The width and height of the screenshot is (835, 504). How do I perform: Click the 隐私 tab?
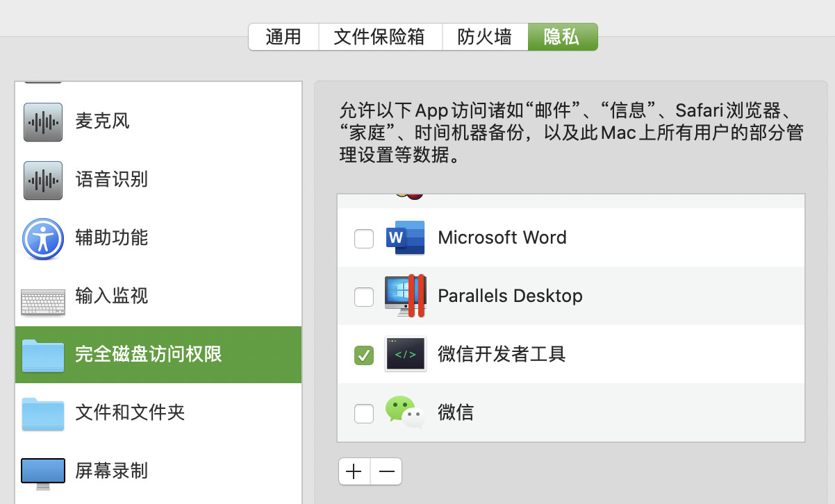coord(563,37)
